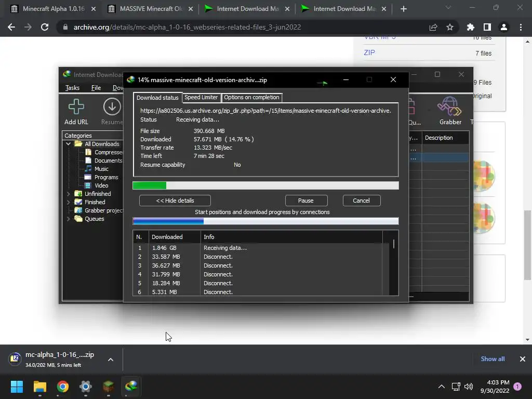Click the Finished folder icon
This screenshot has width=532, height=399.
(78, 202)
